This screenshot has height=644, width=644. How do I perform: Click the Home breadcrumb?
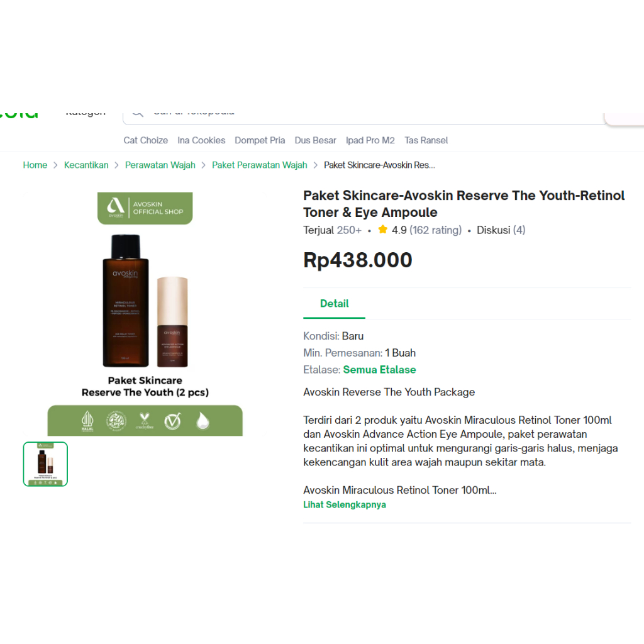pyautogui.click(x=35, y=165)
